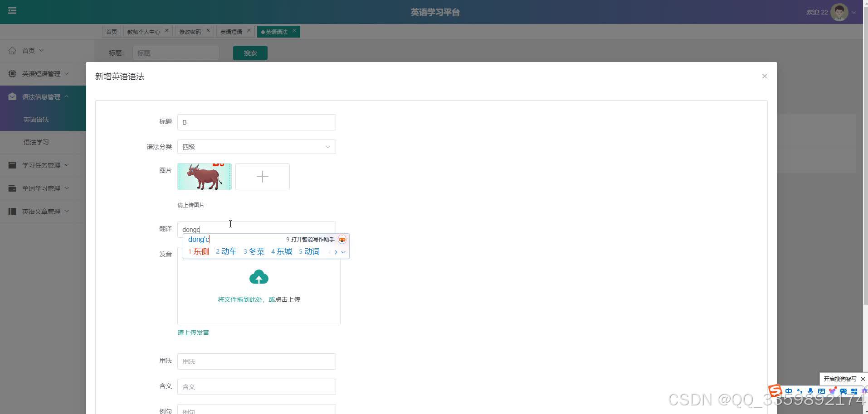Close the 英语语法 tab
Screen dimensions: 868x414
pyautogui.click(x=294, y=31)
